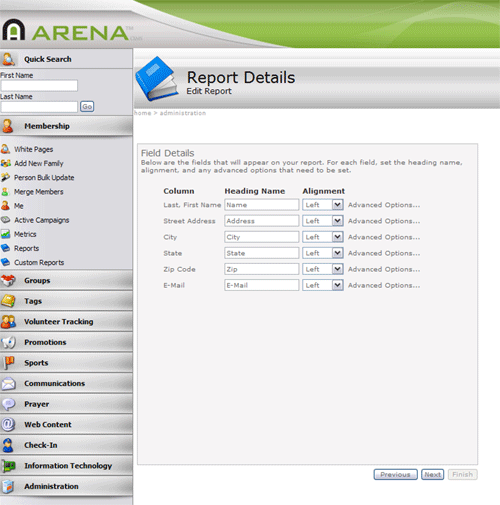
Task: Click the Membership person icon
Action: [x=8, y=126]
